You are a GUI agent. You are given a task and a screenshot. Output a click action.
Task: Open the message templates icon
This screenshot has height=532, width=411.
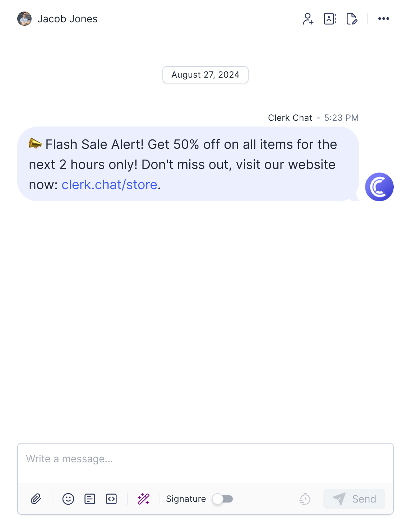(x=90, y=499)
